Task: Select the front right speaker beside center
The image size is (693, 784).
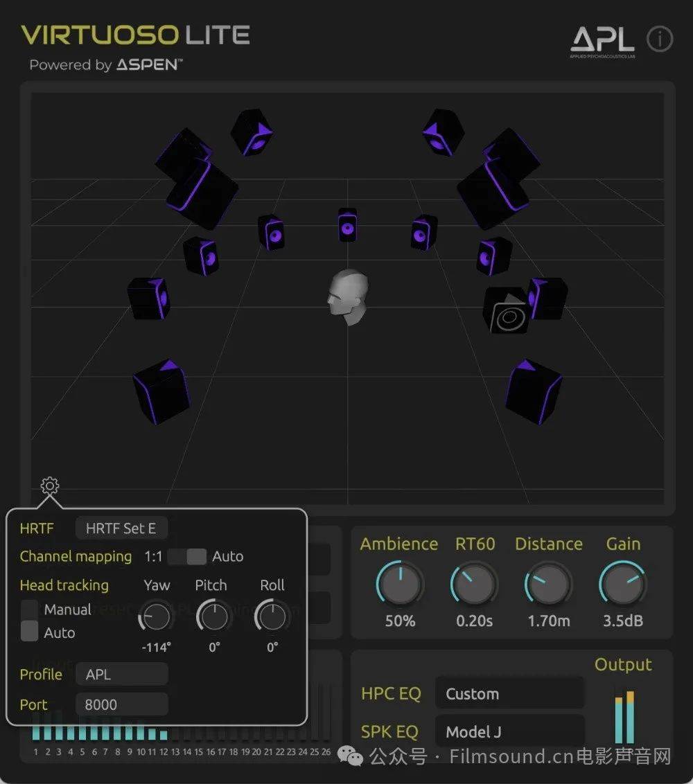Action: click(x=424, y=233)
